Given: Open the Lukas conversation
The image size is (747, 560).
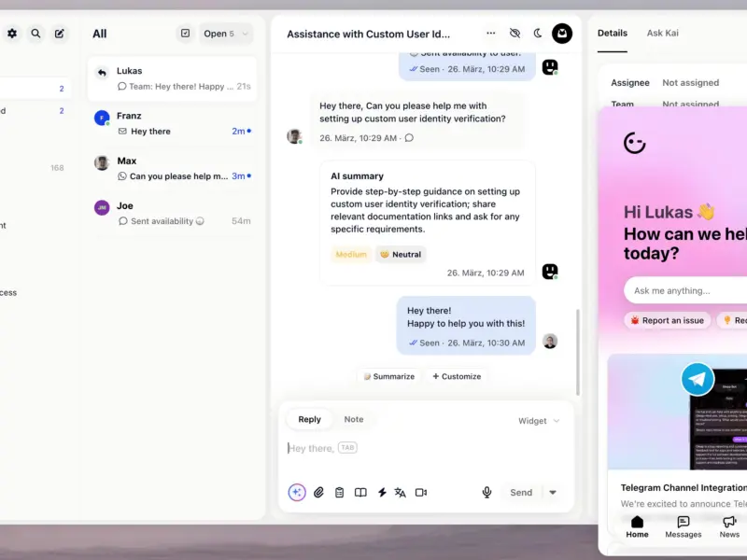Looking at the screenshot, I should pyautogui.click(x=173, y=78).
